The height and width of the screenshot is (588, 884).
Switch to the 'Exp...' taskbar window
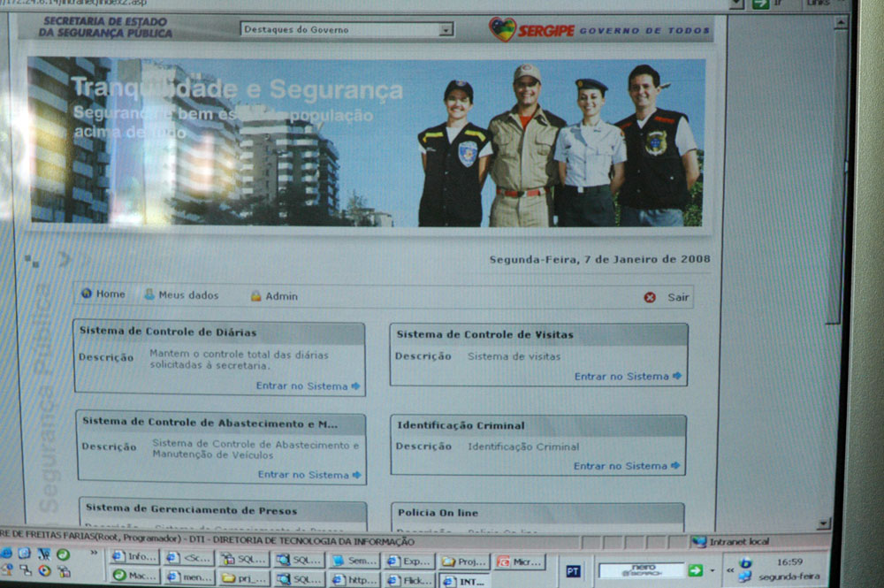408,561
